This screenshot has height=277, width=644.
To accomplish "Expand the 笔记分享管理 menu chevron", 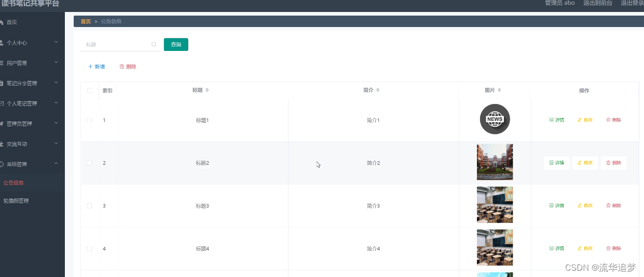I will pyautogui.click(x=56, y=83).
